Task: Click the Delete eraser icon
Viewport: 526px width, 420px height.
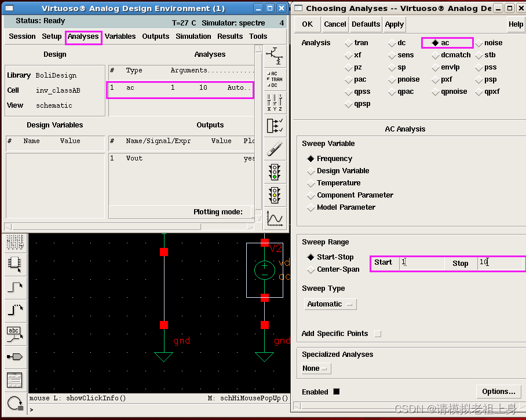Action: (275, 149)
